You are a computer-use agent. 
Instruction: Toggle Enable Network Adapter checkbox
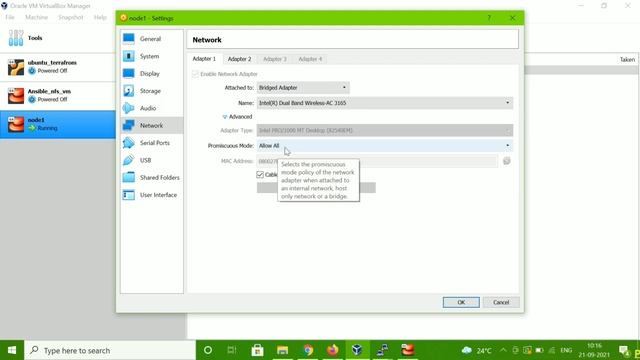(195, 74)
